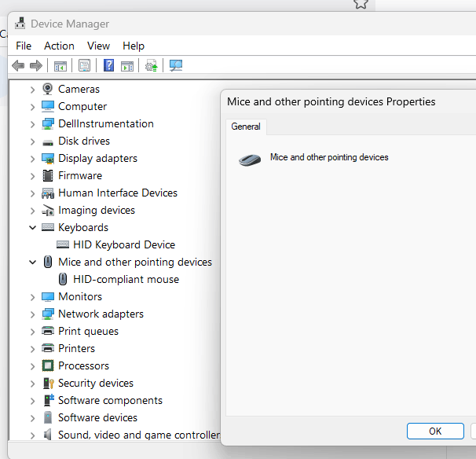Open the Properties toolbar icon

pos(84,65)
